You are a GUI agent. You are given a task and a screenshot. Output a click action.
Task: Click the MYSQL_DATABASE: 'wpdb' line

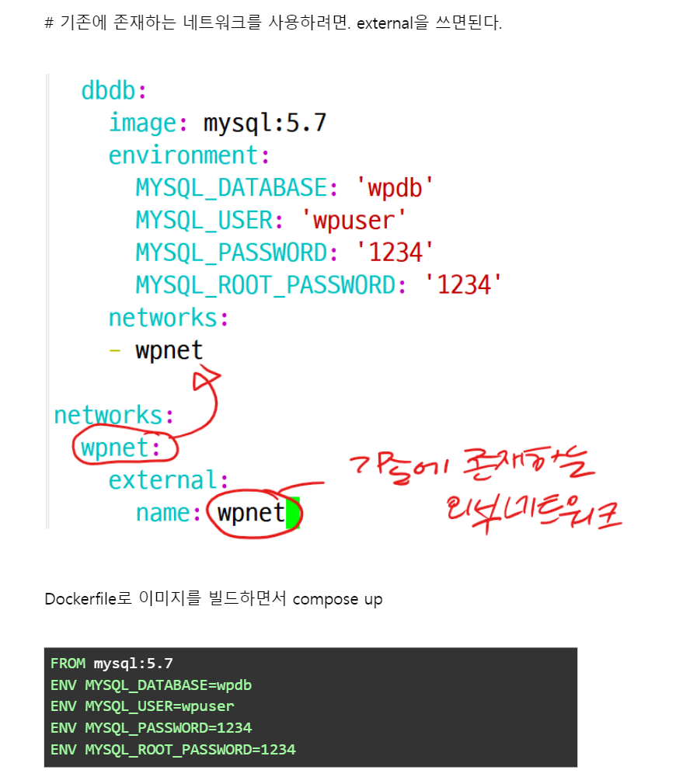(x=284, y=188)
